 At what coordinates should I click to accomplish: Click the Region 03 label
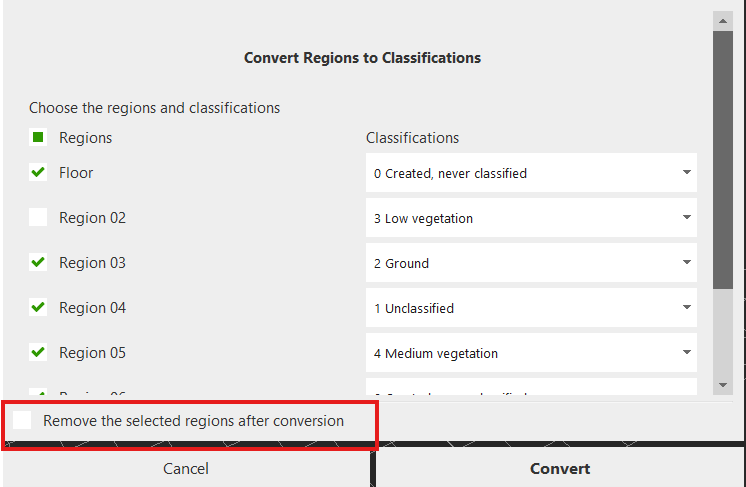click(92, 263)
